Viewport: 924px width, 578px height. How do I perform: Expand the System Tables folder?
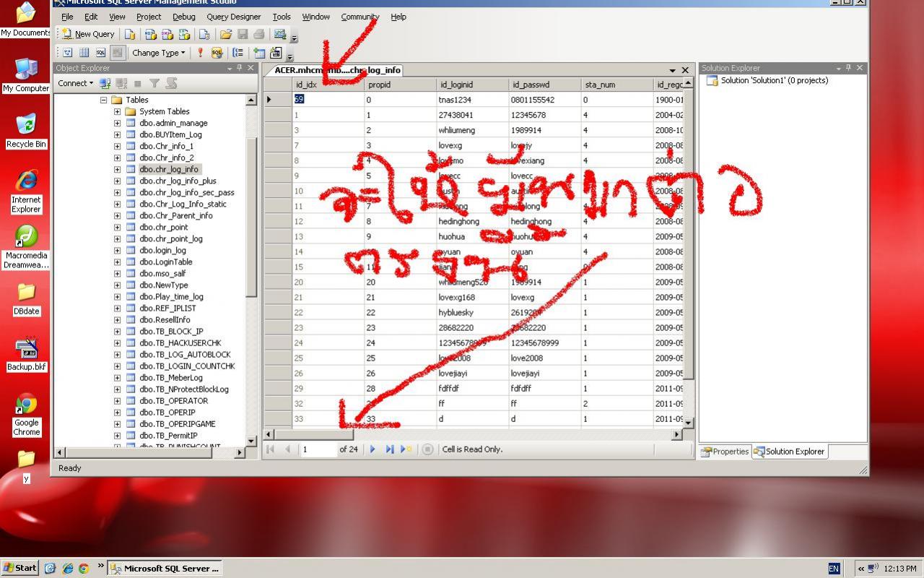pos(117,111)
